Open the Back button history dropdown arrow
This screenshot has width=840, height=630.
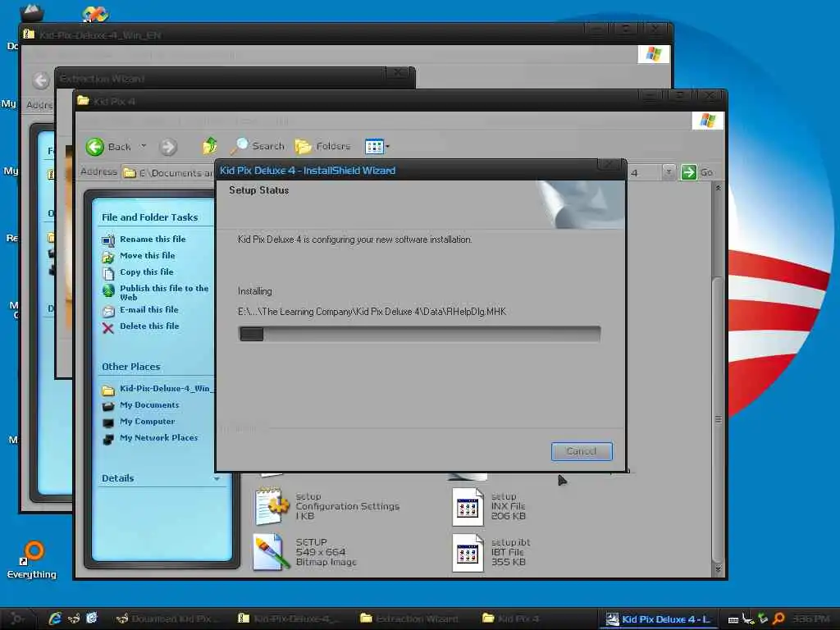click(144, 146)
